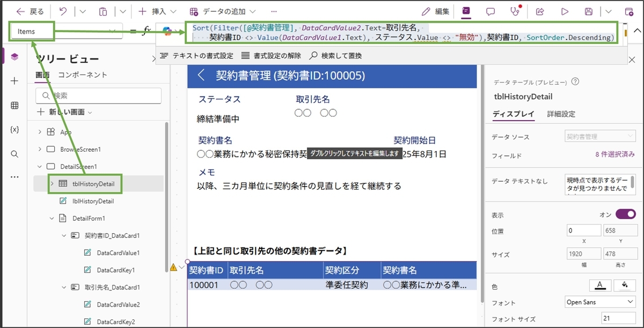Switch to the ディスプレイ tab
The width and height of the screenshot is (644, 328).
coord(513,114)
